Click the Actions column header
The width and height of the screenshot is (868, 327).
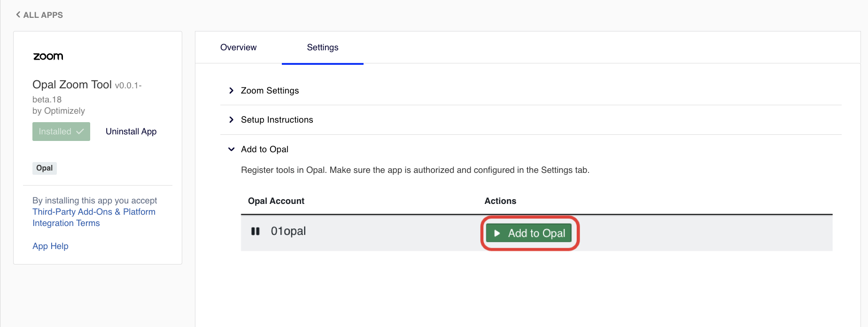point(500,201)
